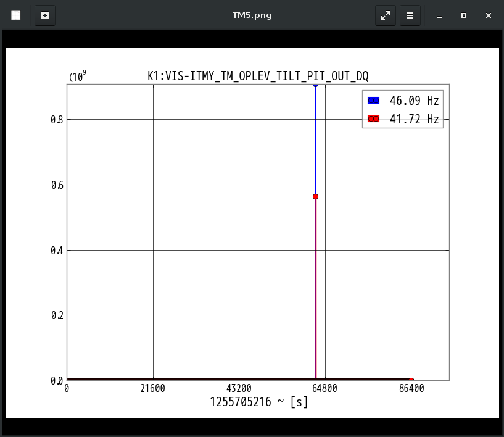504x437 pixels.
Task: Toggle fullscreen with the arrows icon
Action: point(386,15)
